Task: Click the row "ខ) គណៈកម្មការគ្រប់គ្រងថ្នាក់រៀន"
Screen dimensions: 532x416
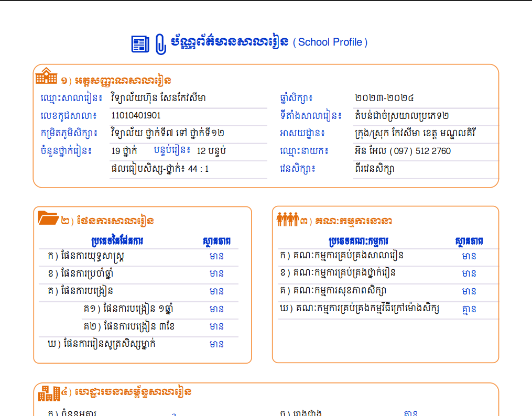Action: coord(338,273)
